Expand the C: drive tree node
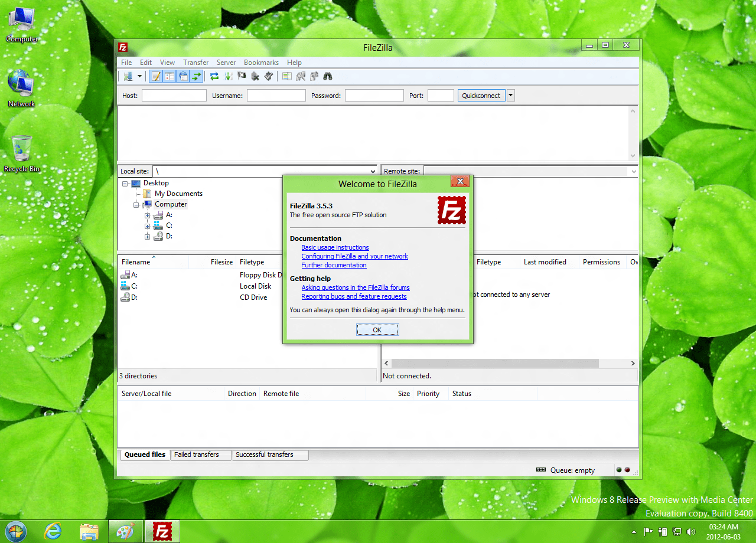Screen dimensions: 756x543 [148, 226]
